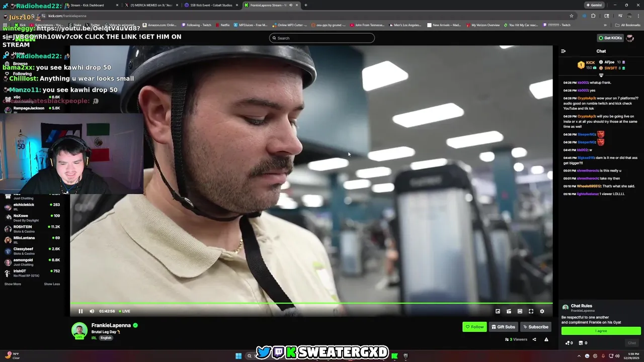Open IrishGT channel in sidebar
Screen dimensions: 644x362
click(x=32, y=273)
